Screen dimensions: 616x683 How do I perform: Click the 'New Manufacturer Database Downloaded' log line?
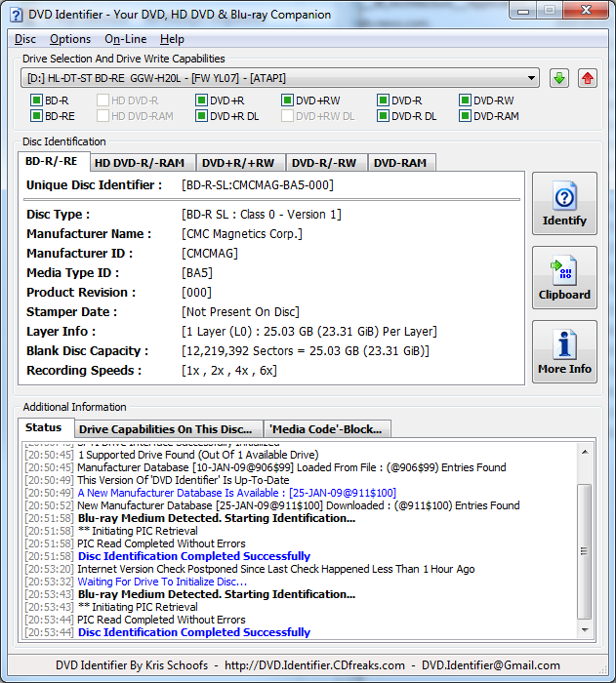point(298,505)
